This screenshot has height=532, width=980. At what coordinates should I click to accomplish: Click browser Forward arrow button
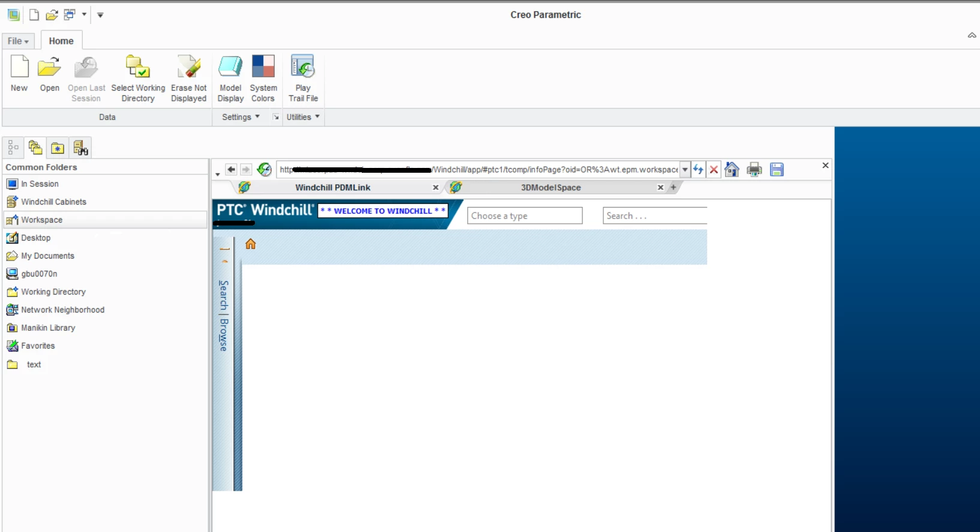[x=245, y=170]
